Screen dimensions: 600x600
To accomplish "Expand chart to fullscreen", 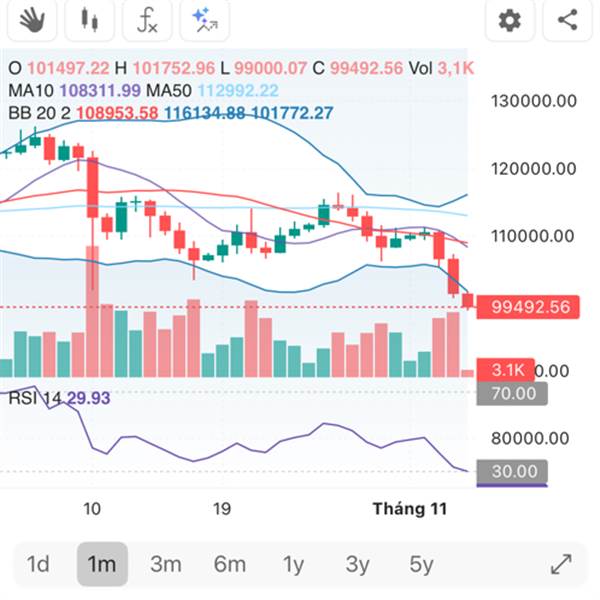I will (561, 564).
